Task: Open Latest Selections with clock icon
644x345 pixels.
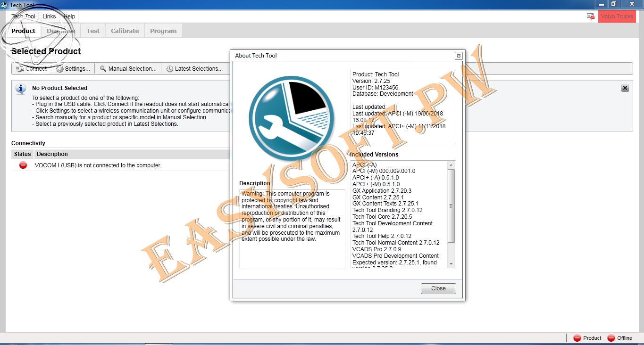Action: [194, 69]
